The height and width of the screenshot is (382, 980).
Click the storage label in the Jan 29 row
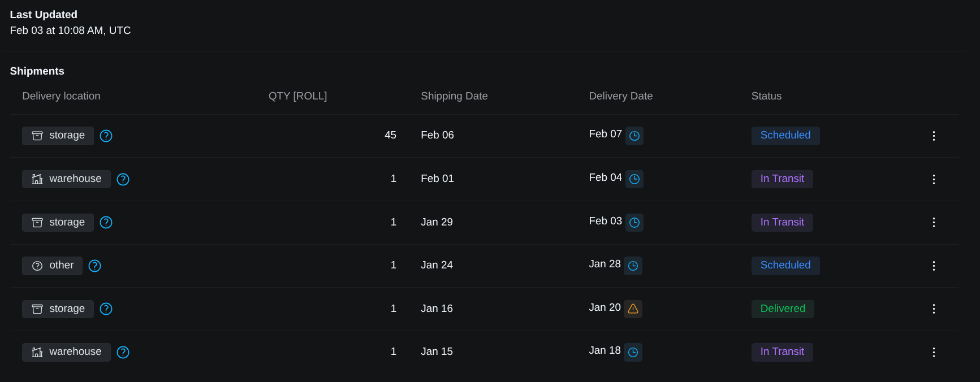pyautogui.click(x=67, y=222)
